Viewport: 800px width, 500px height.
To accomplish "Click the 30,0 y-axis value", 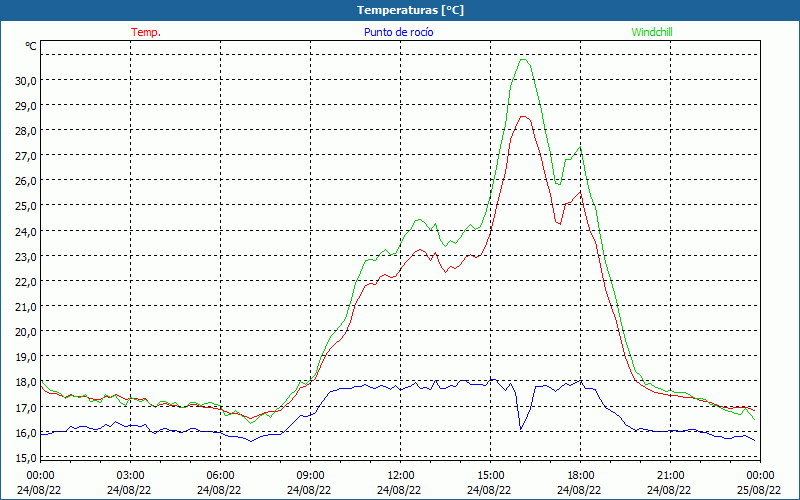I will (26, 80).
